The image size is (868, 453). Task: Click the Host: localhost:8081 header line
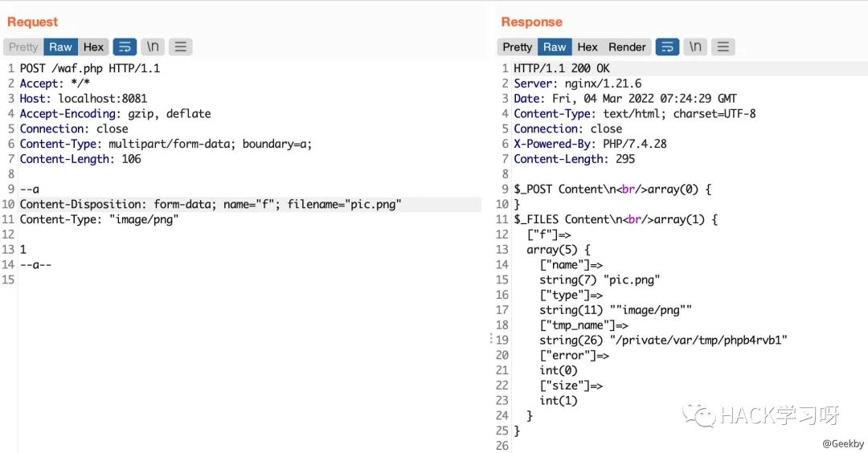pos(84,99)
